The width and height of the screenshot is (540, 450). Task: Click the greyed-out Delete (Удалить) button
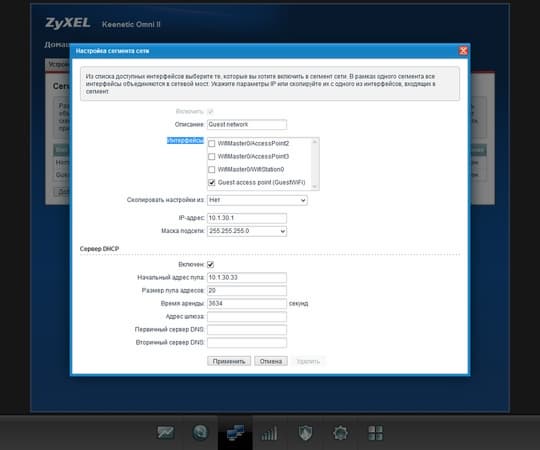(308, 361)
